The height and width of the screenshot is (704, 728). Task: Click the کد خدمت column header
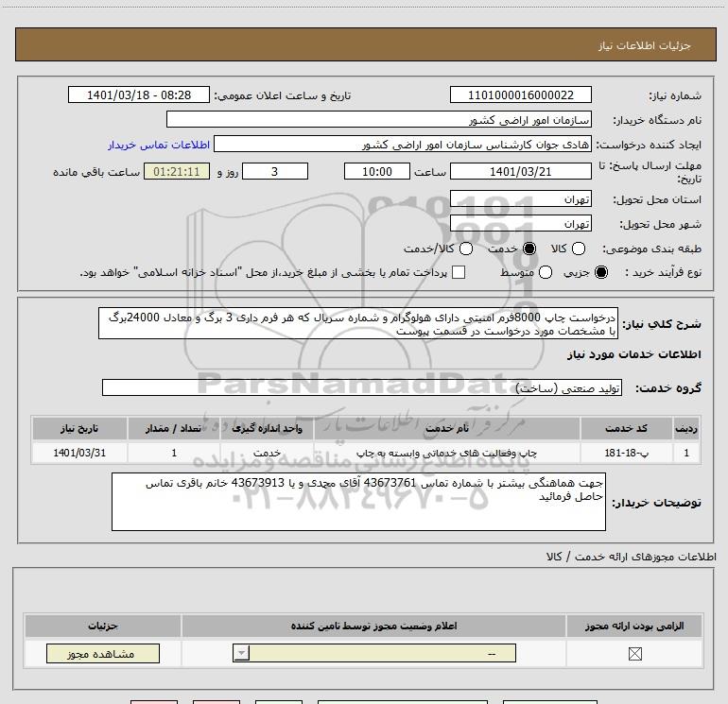[626, 428]
